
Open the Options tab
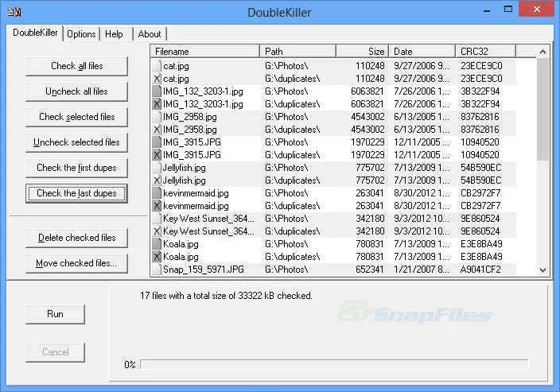pyautogui.click(x=81, y=34)
